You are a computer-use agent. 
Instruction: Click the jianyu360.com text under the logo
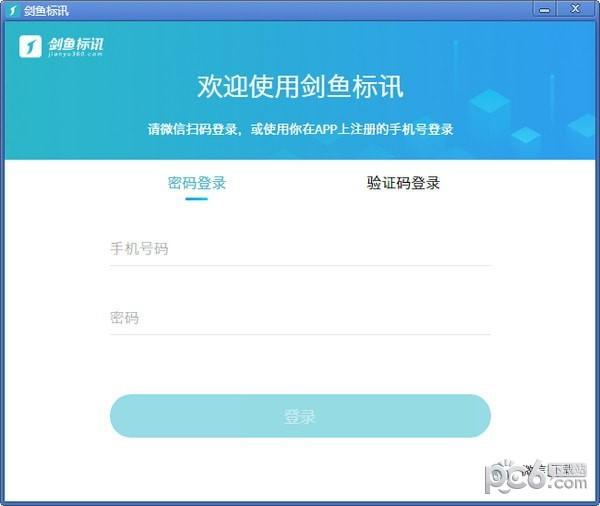click(75, 54)
